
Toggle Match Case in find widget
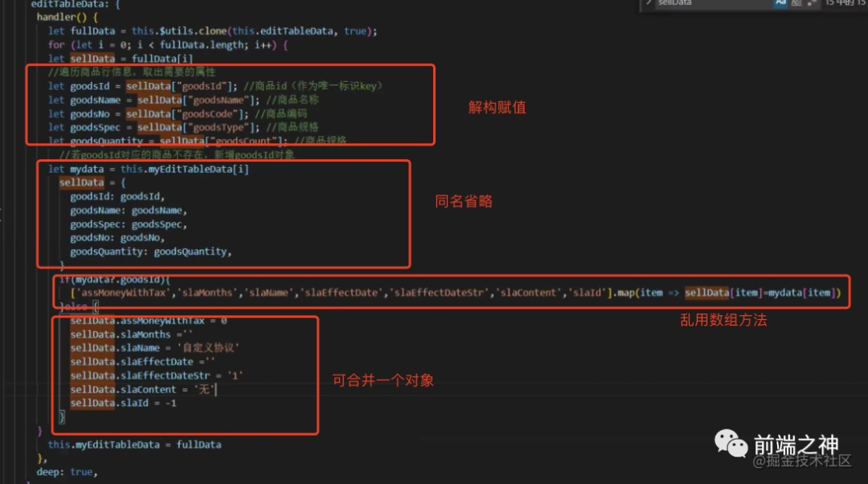[x=780, y=3]
